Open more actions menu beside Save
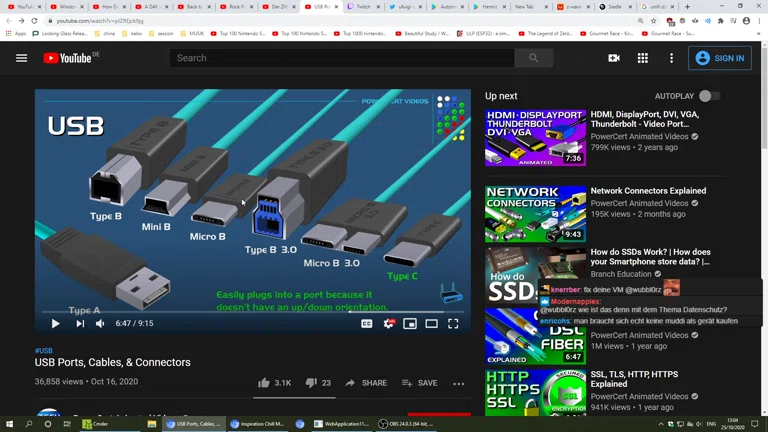The width and height of the screenshot is (768, 432). click(x=458, y=383)
